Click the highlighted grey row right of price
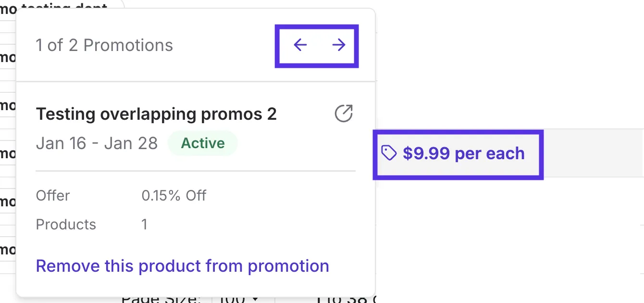 tap(593, 153)
